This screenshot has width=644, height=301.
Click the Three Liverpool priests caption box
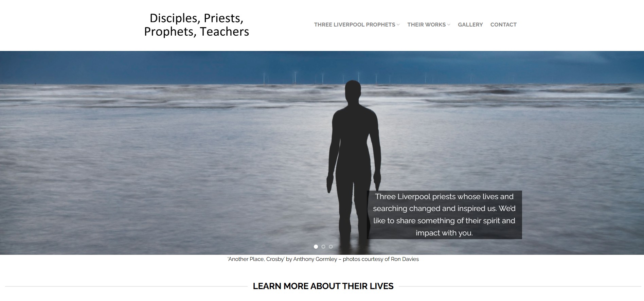coord(444,215)
